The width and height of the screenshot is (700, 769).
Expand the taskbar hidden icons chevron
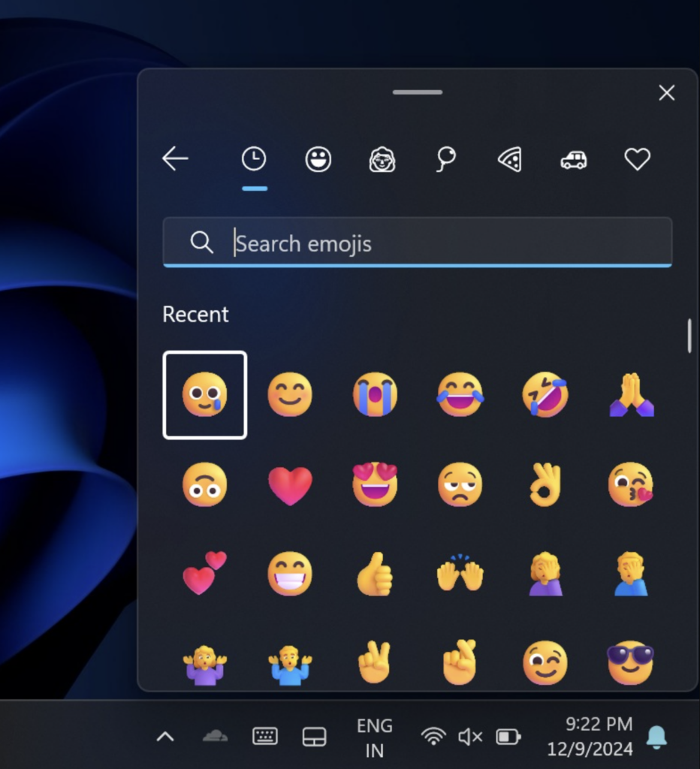[x=165, y=737]
